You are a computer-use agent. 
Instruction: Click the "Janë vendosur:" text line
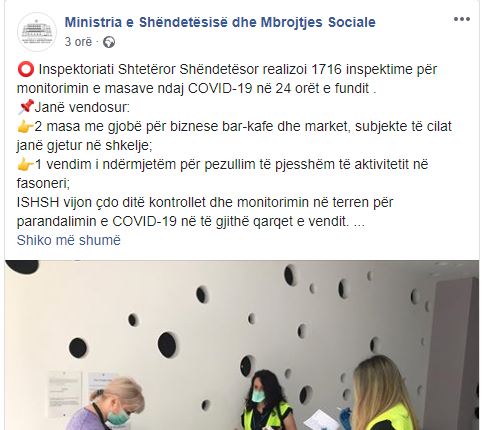pos(82,107)
